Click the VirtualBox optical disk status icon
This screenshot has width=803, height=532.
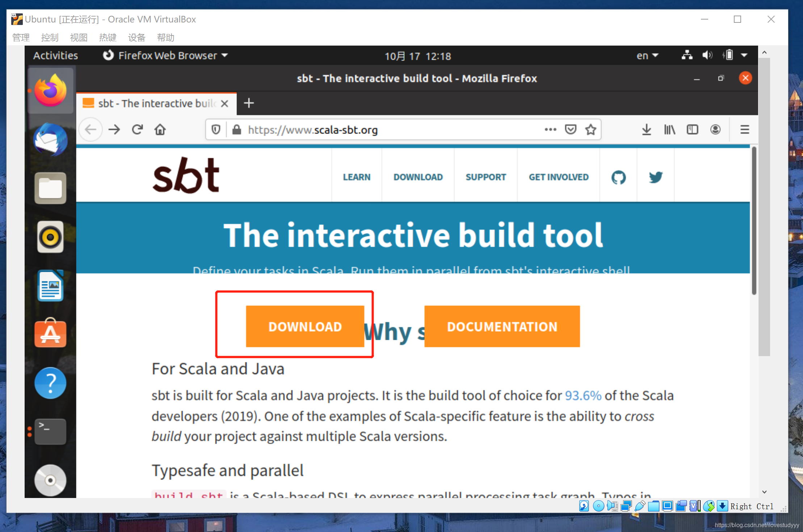pyautogui.click(x=598, y=506)
